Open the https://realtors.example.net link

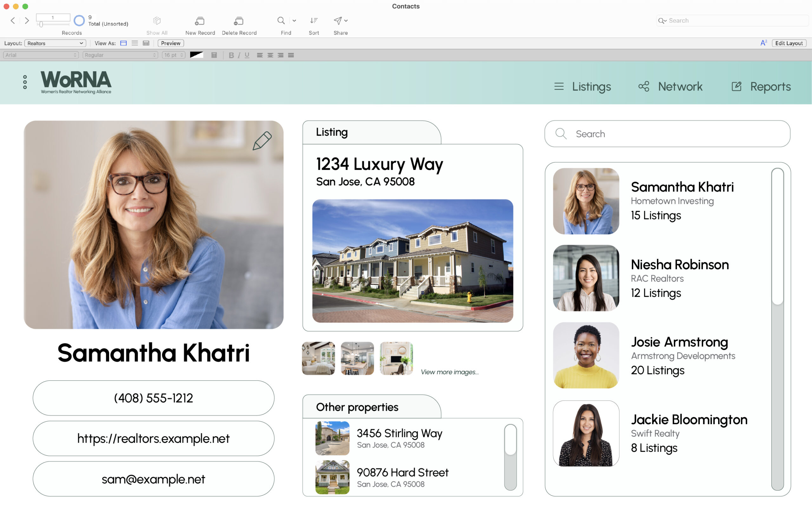[x=153, y=438]
